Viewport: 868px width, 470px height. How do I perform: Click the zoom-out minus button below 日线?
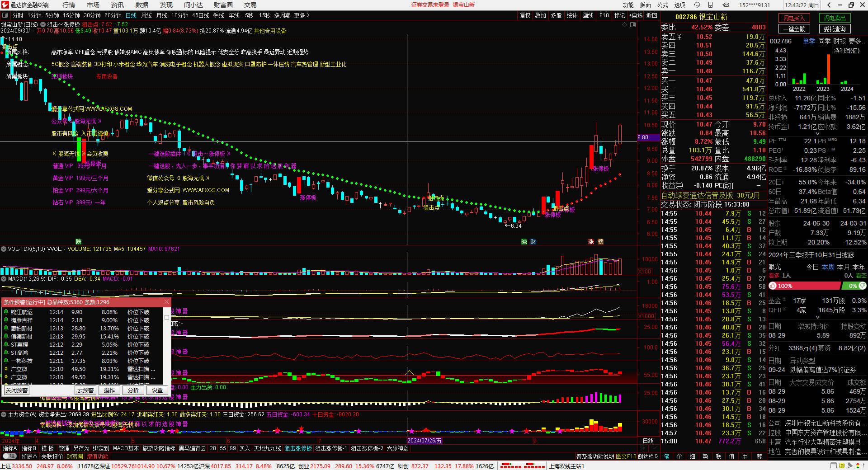tap(654, 448)
